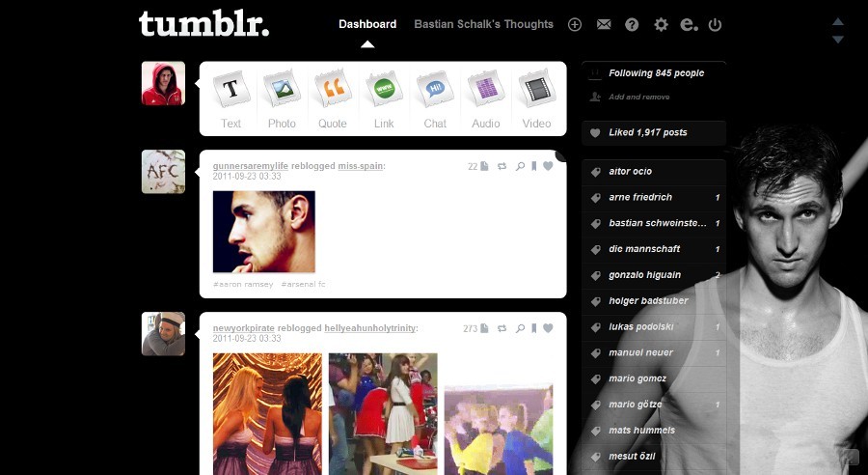Create a new Text post
Screen dimensions: 868x475
(231, 99)
